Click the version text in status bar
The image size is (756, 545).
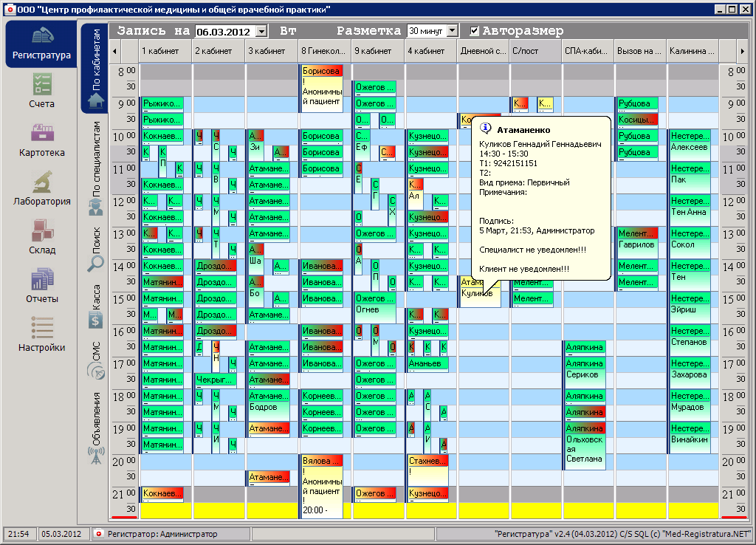click(x=622, y=534)
